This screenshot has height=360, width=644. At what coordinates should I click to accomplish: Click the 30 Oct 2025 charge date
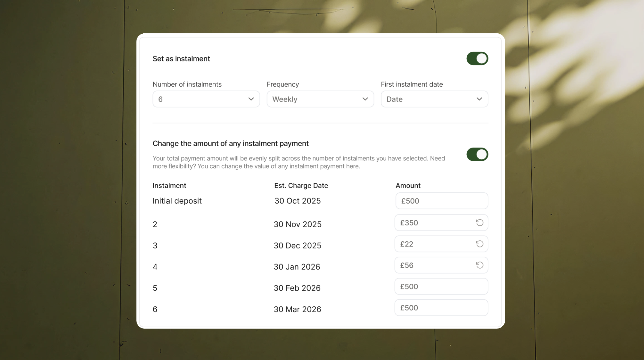(x=297, y=201)
